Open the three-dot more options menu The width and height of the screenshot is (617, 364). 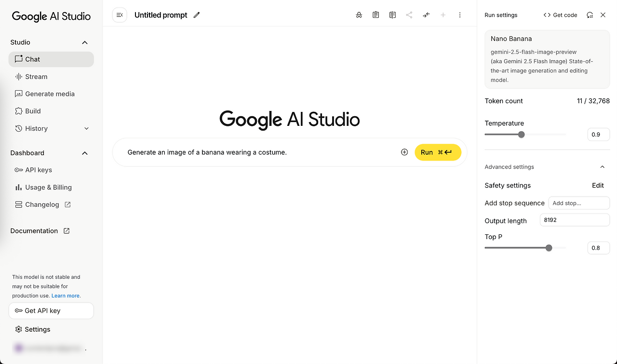click(x=460, y=15)
